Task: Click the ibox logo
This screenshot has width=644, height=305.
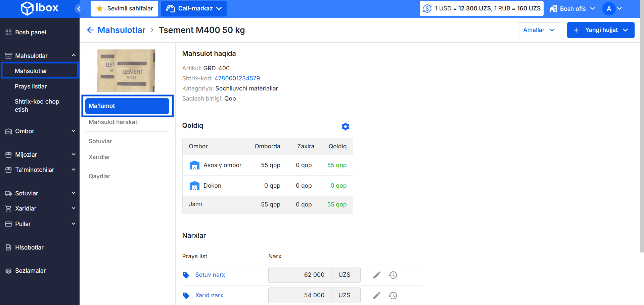Action: tap(40, 8)
